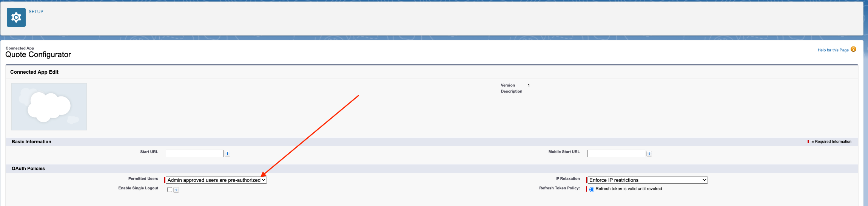
Task: Click the Setup gear icon
Action: pyautogui.click(x=16, y=17)
